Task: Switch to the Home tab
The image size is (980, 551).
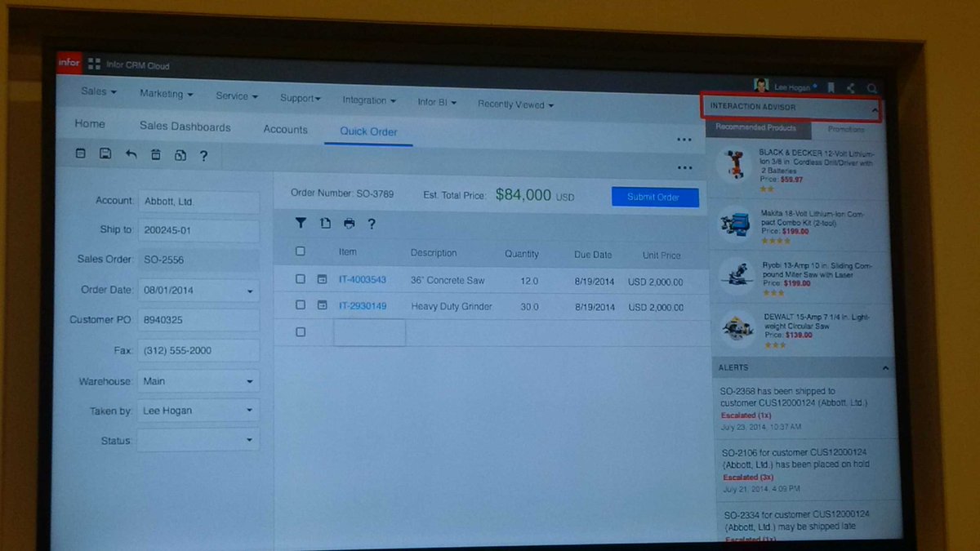Action: click(x=90, y=124)
